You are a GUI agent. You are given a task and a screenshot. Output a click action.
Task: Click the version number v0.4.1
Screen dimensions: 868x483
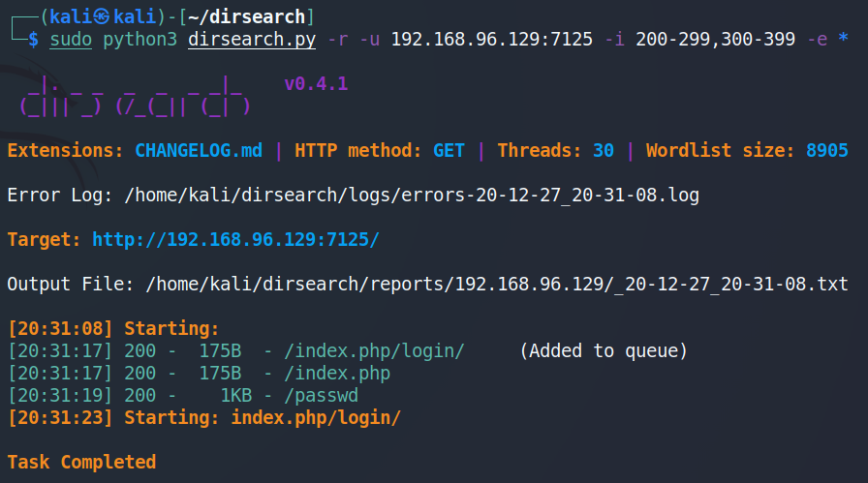click(x=316, y=84)
